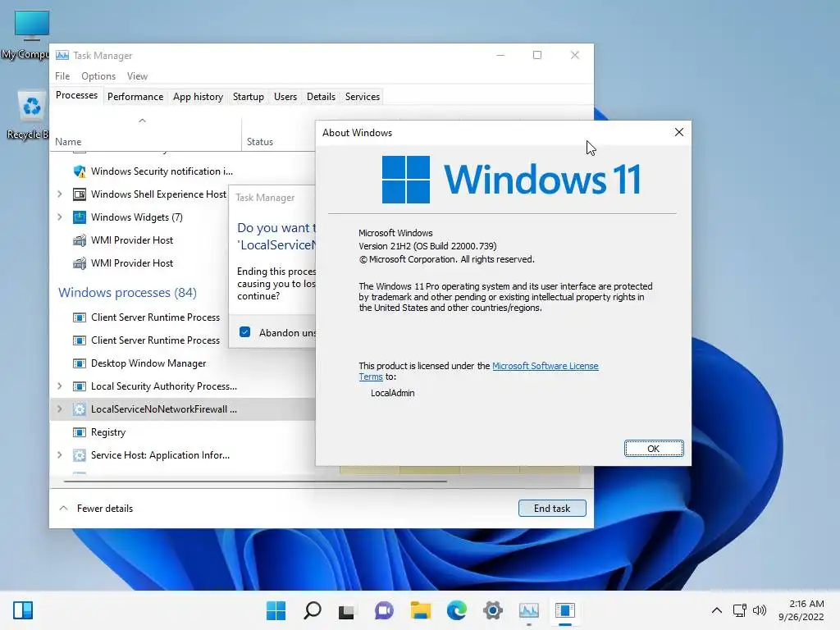The height and width of the screenshot is (630, 840).
Task: Open the clock and date flyout
Action: tap(801, 610)
